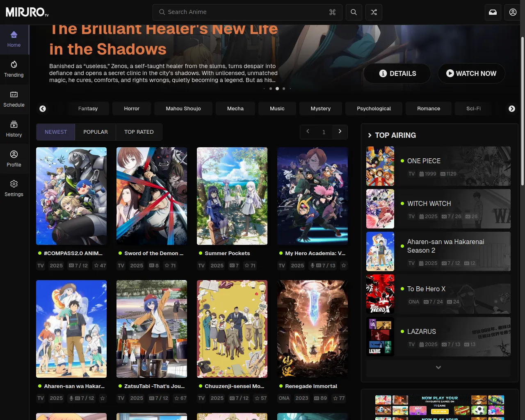
Task: Open the My Hero Academia poster
Action: coord(313,196)
